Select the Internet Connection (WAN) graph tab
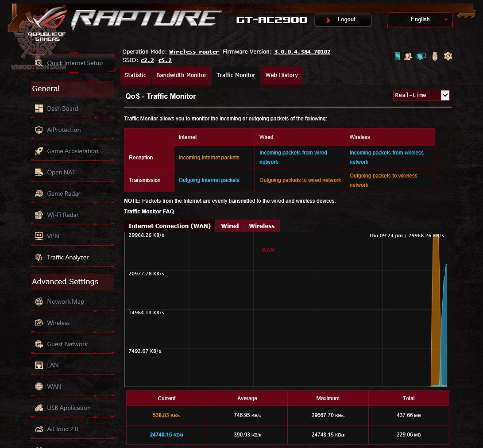 coord(170,226)
